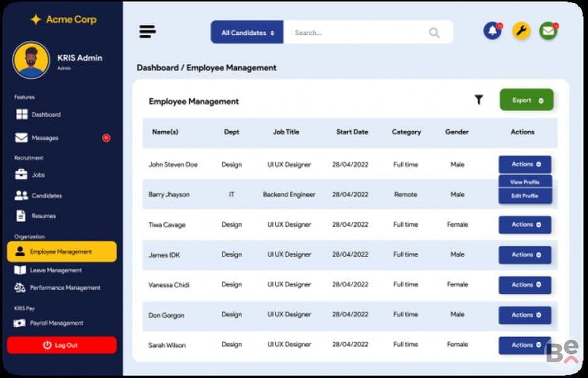This screenshot has height=378, width=588.
Task: Click the Name(s) column header
Action: 165,132
